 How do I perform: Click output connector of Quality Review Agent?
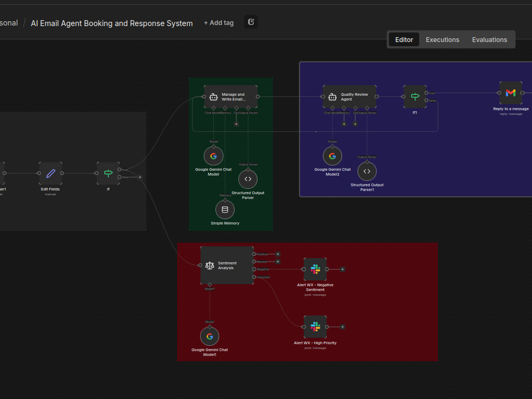tap(377, 97)
